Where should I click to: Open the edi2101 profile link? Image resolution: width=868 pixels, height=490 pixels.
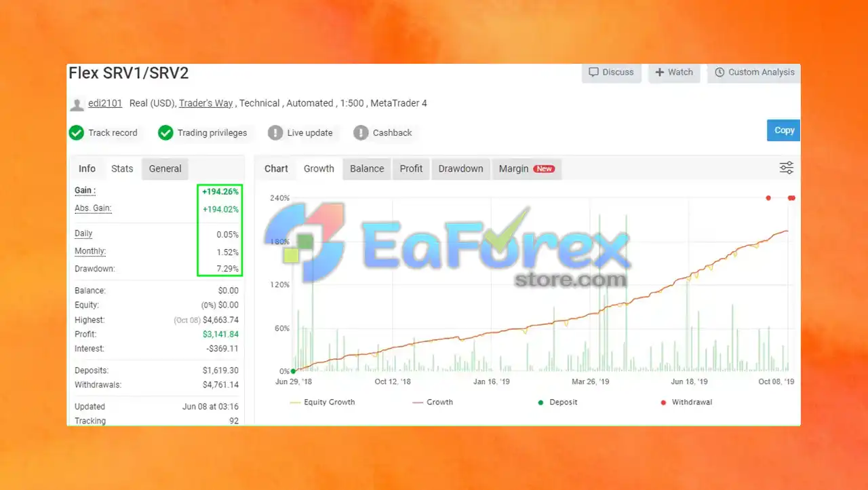click(x=105, y=103)
